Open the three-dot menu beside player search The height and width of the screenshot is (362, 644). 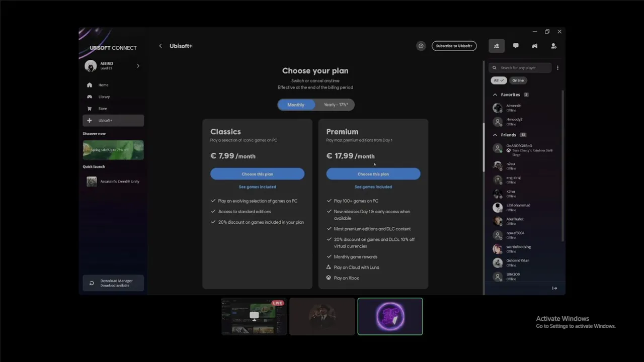coord(557,67)
